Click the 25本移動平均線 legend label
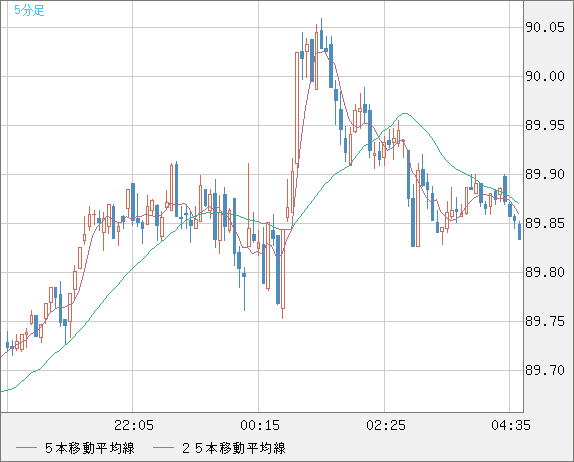Screen dimensions: 574x462 tap(234, 448)
